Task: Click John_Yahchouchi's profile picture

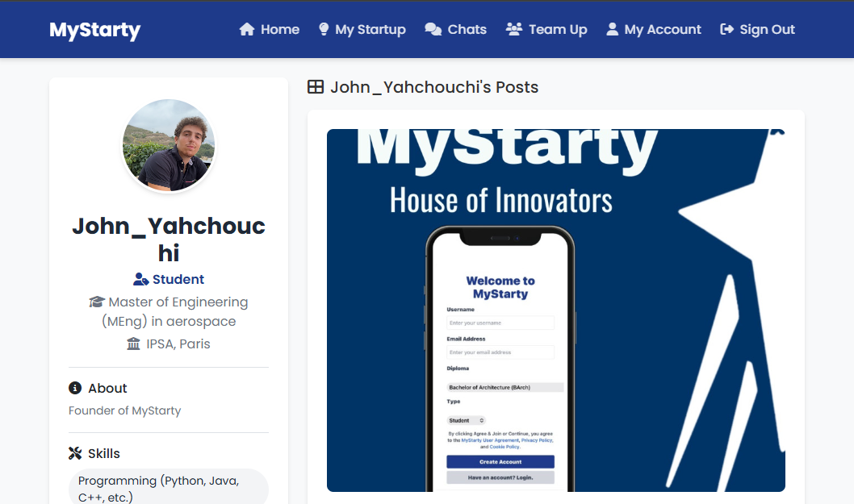Action: [x=169, y=145]
